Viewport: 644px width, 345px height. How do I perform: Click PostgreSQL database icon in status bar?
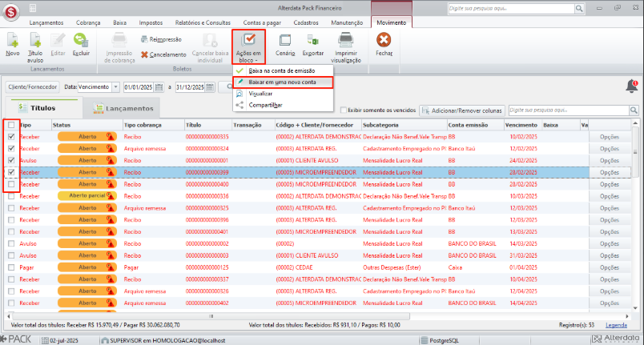[x=425, y=340]
